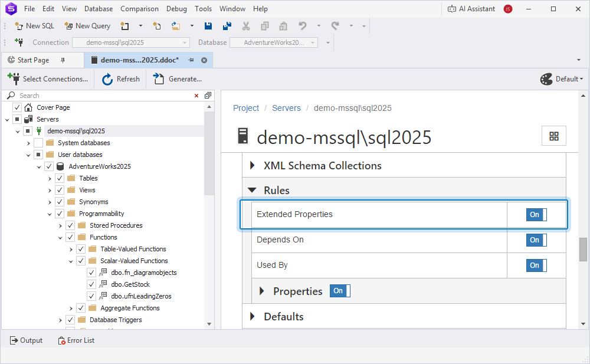Click the Copy icon in toolbar

coord(265,25)
